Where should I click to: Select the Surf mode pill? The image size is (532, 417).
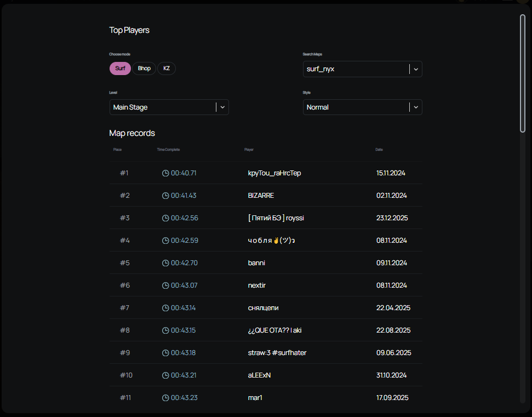tap(120, 68)
